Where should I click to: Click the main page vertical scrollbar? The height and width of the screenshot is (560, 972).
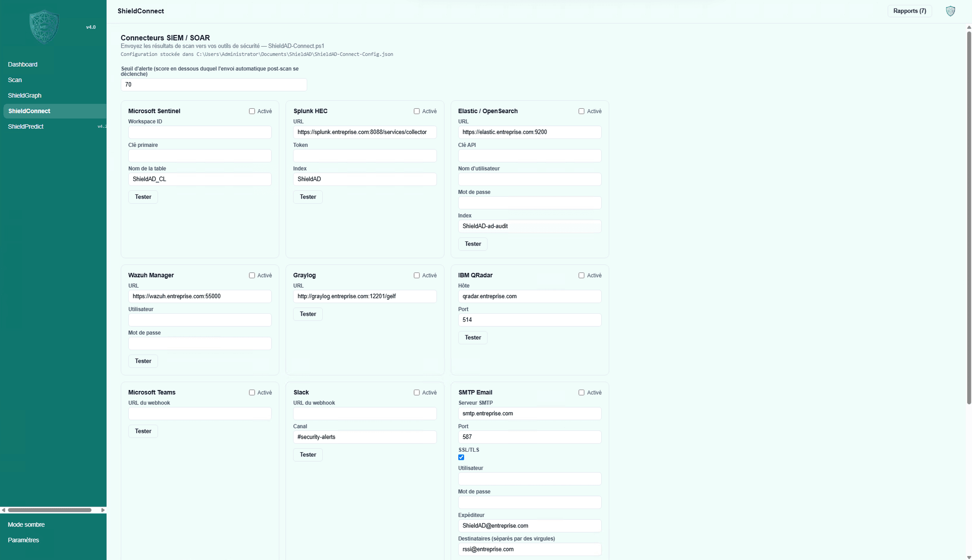tap(969, 218)
